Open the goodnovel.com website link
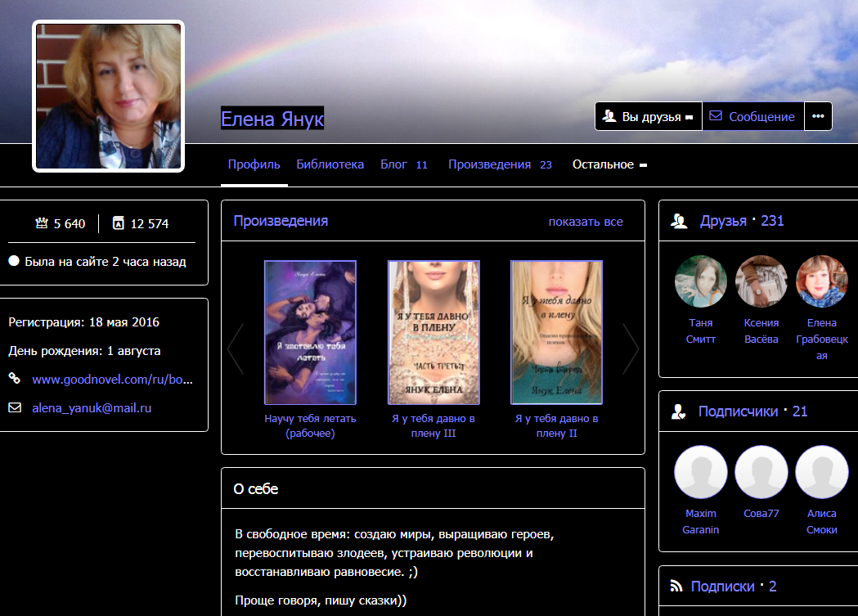858x616 pixels. (113, 380)
